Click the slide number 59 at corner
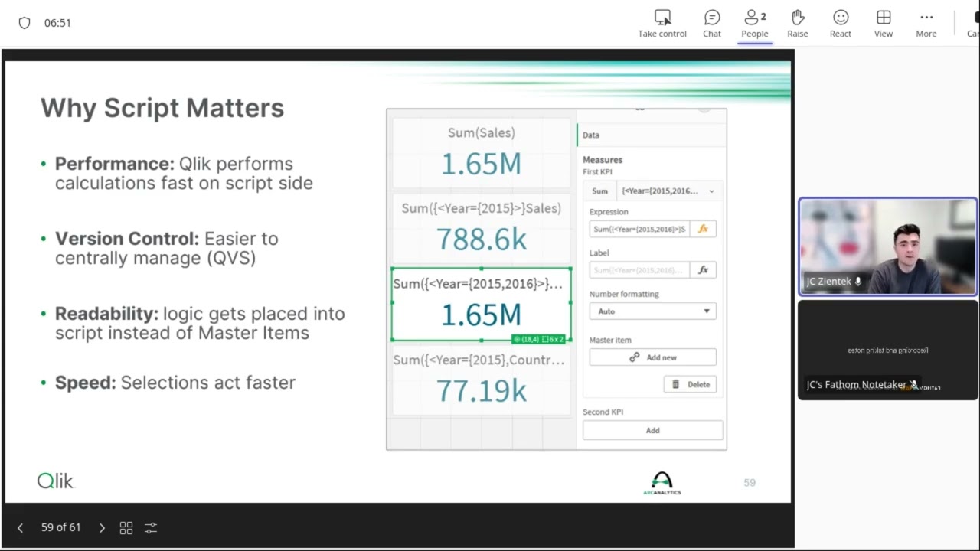The image size is (980, 551). [x=750, y=483]
